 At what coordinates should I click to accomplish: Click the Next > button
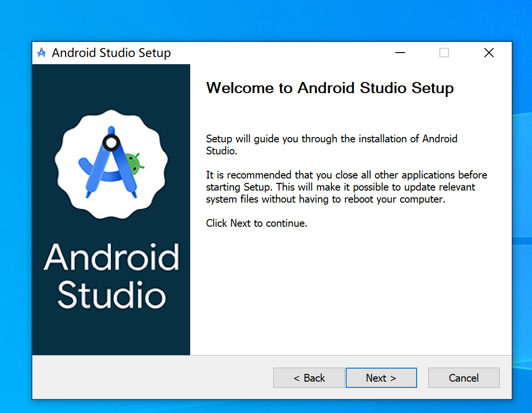[381, 378]
